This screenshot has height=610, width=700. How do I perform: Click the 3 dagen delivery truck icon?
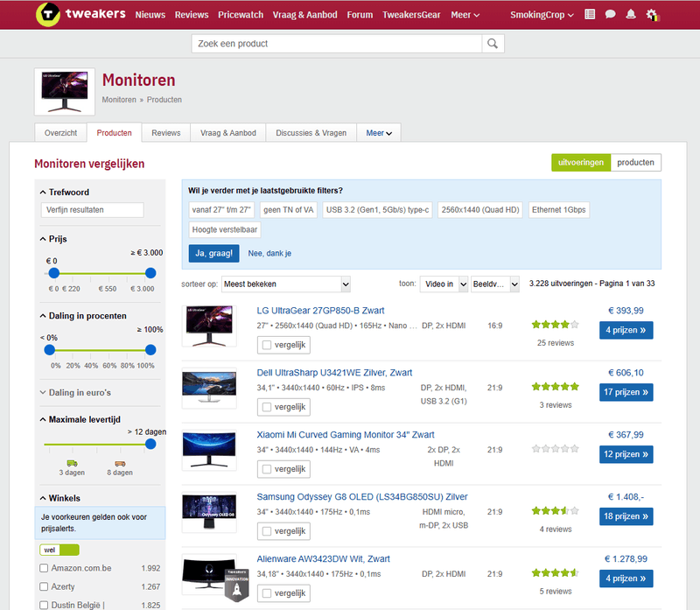click(x=72, y=463)
